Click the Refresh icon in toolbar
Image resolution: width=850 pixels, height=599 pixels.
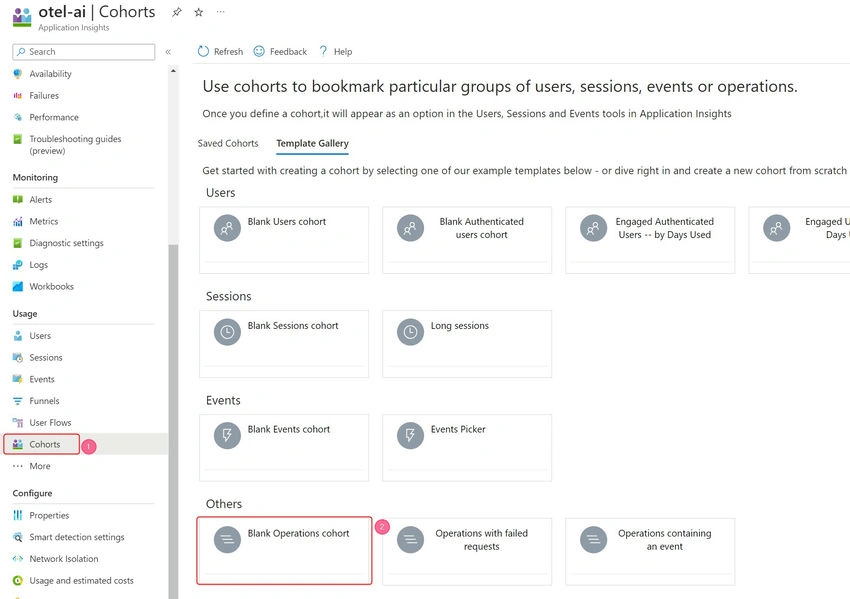pyautogui.click(x=203, y=51)
